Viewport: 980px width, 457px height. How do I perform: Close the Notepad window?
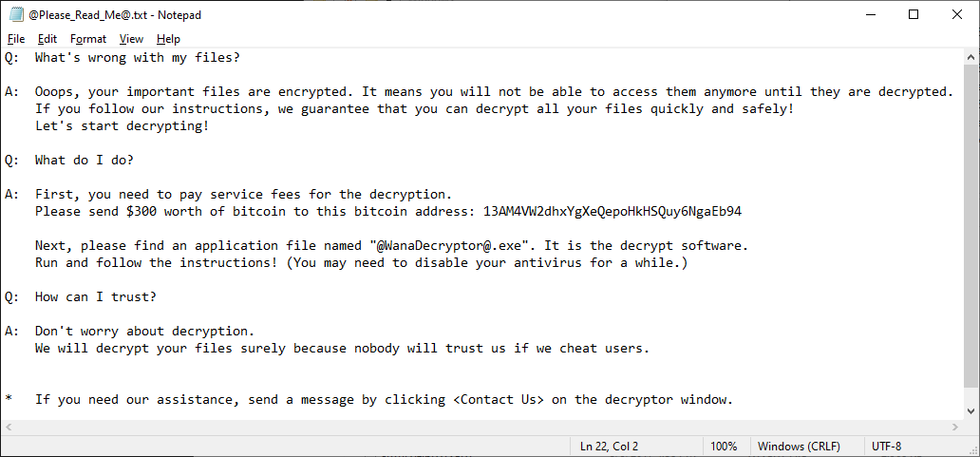(957, 14)
